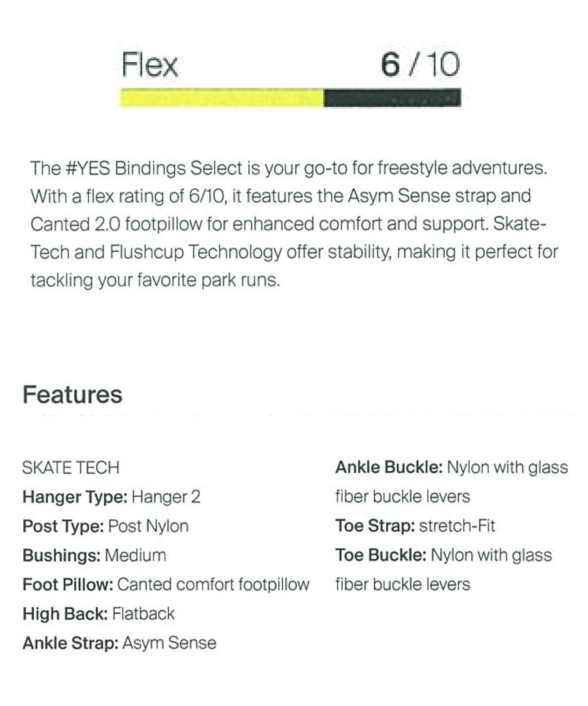588x706 pixels.
Task: Click the Toe Strap: stretch-Fit entry
Action: click(415, 526)
